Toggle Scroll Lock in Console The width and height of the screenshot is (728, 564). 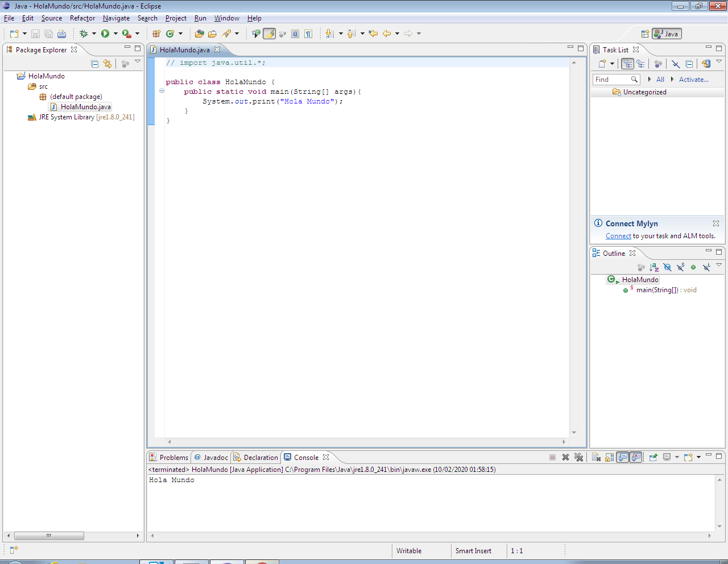609,457
